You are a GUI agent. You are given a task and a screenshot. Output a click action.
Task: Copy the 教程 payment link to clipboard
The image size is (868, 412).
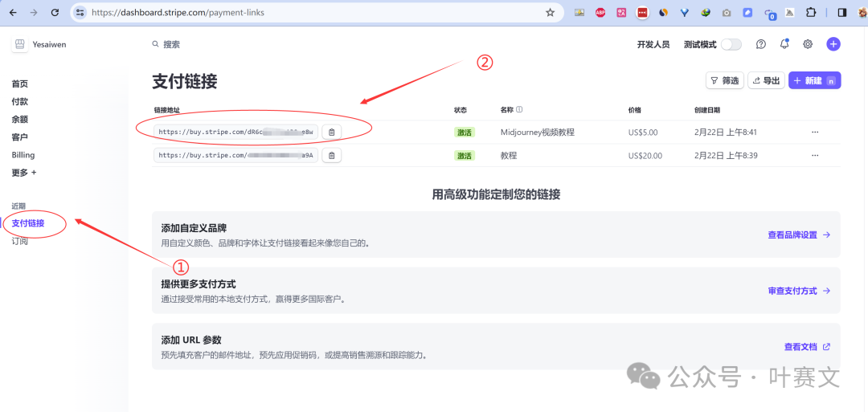(x=332, y=155)
